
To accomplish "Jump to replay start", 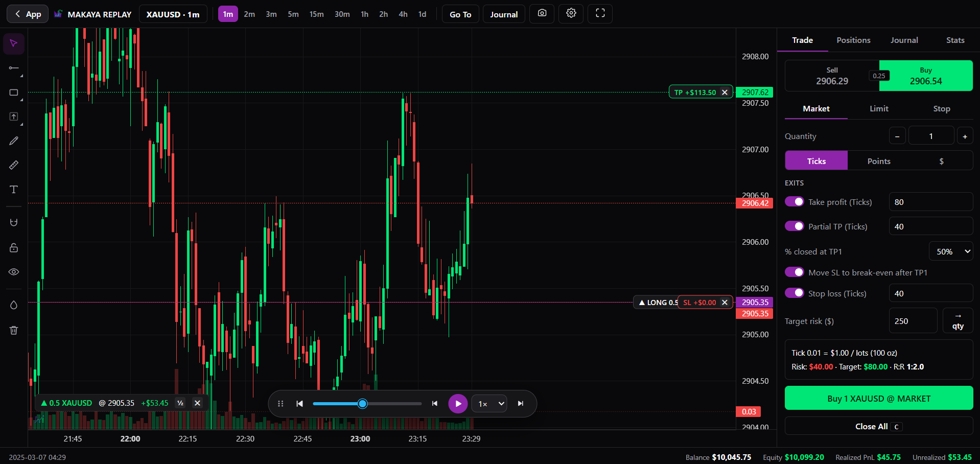I will 300,404.
